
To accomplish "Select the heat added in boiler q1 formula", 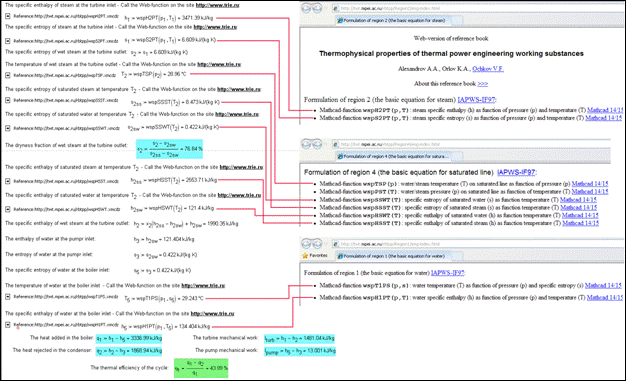I will [x=129, y=339].
